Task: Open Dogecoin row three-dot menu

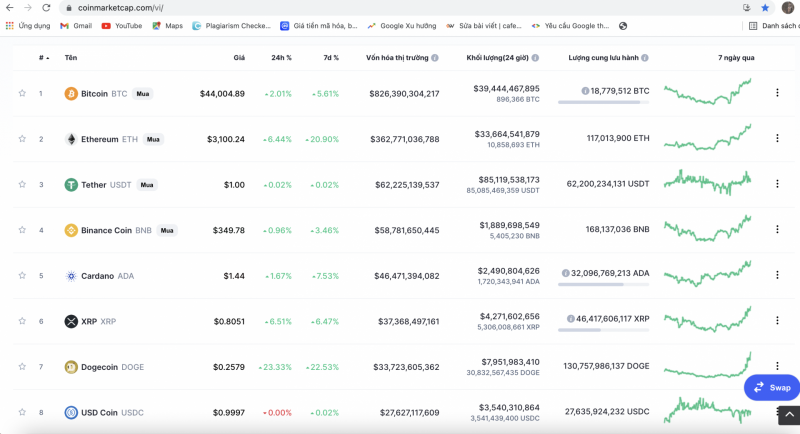Action: (777, 365)
